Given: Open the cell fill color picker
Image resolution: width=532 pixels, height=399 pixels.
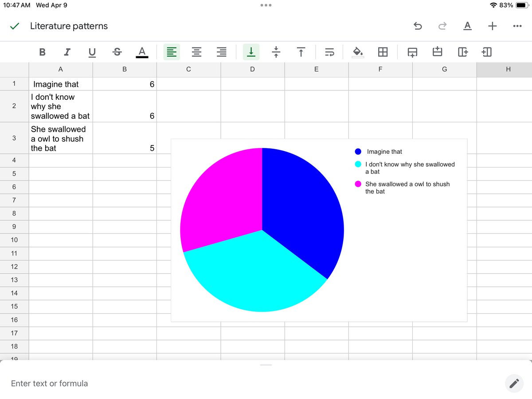Looking at the screenshot, I should pos(358,52).
